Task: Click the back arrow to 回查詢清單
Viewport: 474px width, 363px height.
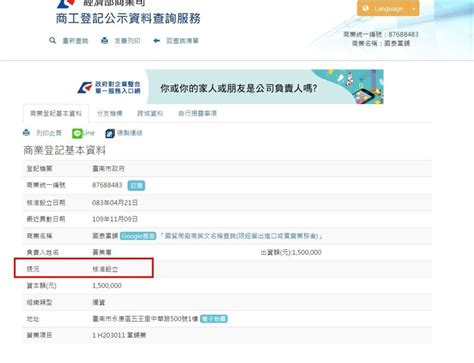Action: (156, 41)
